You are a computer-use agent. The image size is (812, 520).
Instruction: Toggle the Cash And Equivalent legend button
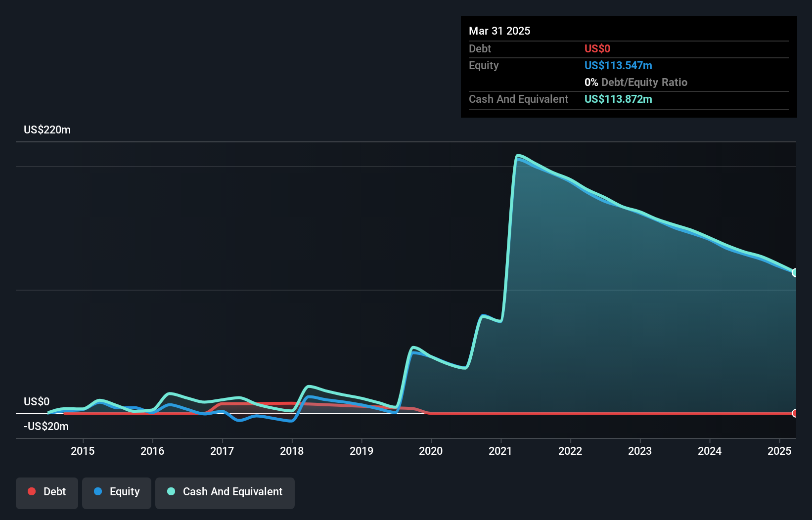[225, 493]
